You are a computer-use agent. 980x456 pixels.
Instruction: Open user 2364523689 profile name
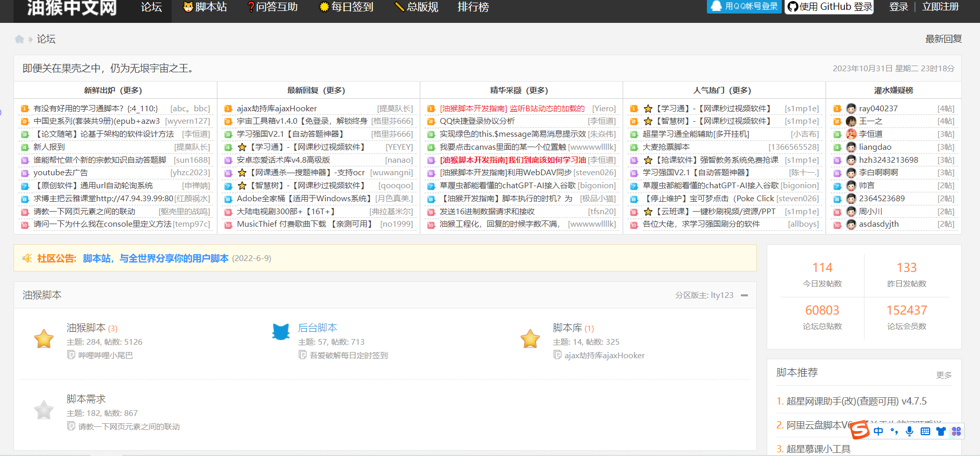pyautogui.click(x=882, y=199)
